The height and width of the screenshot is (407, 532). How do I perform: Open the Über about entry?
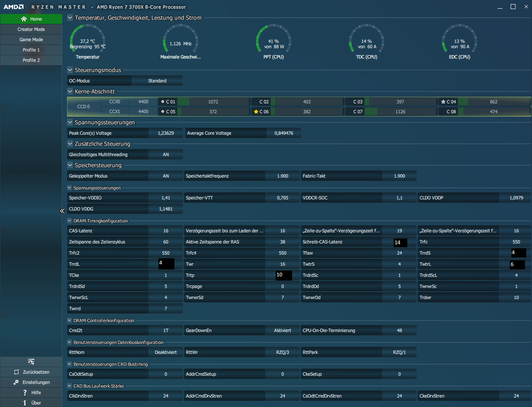pyautogui.click(x=31, y=403)
